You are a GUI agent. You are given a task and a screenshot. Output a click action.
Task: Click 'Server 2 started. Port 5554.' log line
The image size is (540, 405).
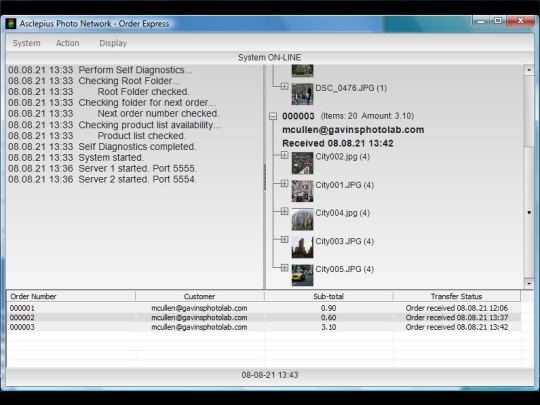(x=103, y=179)
